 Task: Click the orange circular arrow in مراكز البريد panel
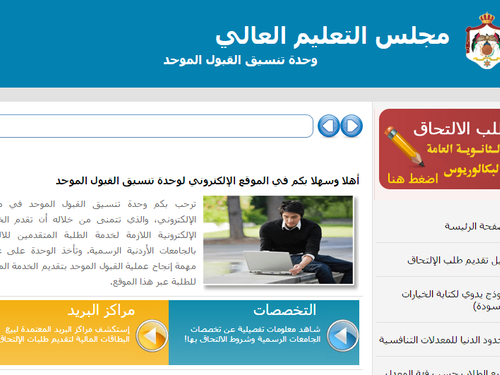[x=152, y=336]
